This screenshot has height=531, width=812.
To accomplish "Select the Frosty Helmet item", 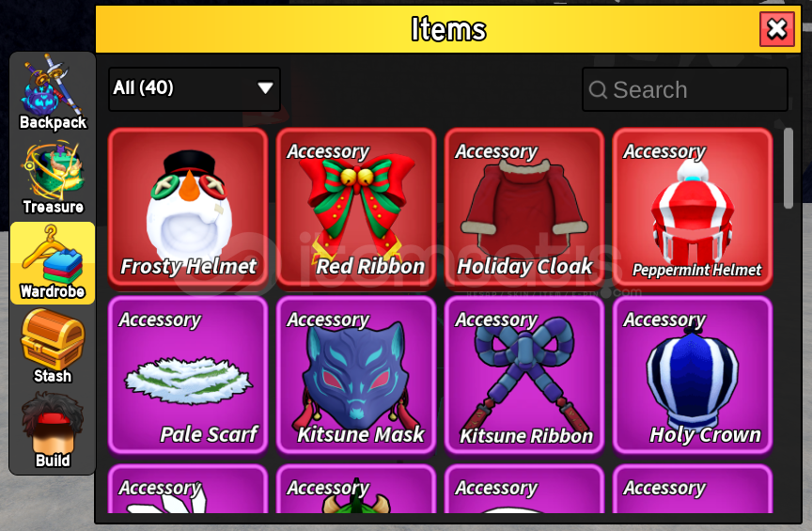I will coord(188,207).
